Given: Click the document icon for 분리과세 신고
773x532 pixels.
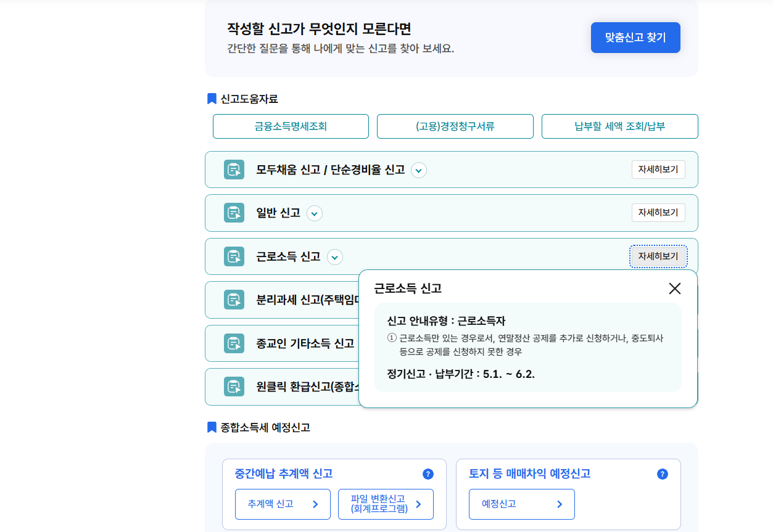Looking at the screenshot, I should pos(234,300).
